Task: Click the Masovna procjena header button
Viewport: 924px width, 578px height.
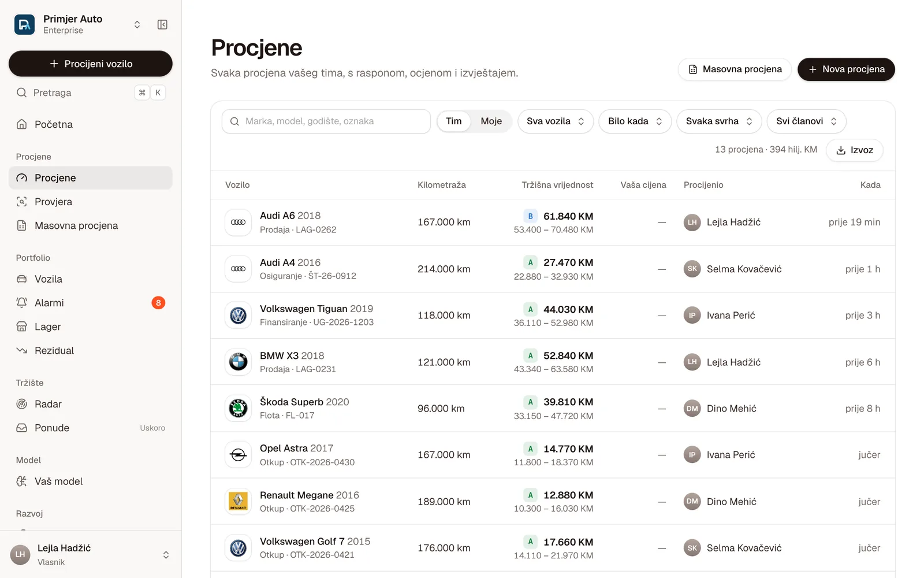Action: click(735, 69)
